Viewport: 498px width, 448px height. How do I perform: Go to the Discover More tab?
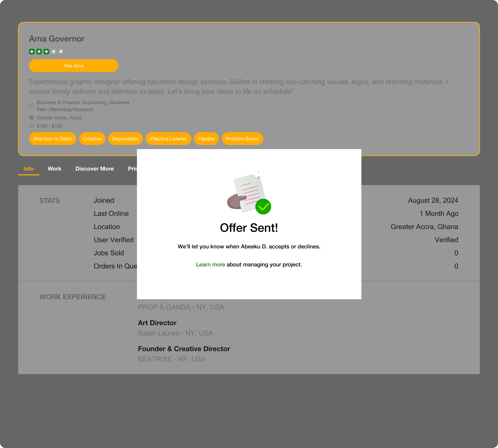[x=94, y=169]
